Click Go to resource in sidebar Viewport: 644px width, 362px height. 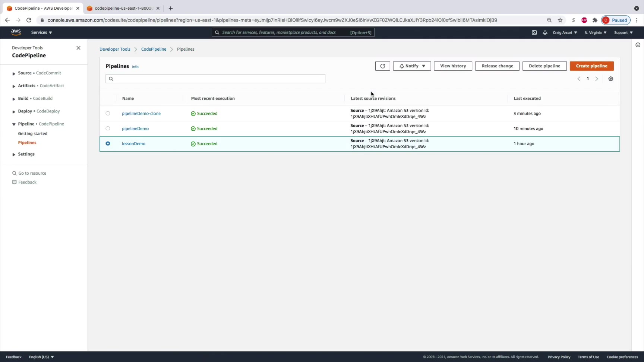[32, 173]
